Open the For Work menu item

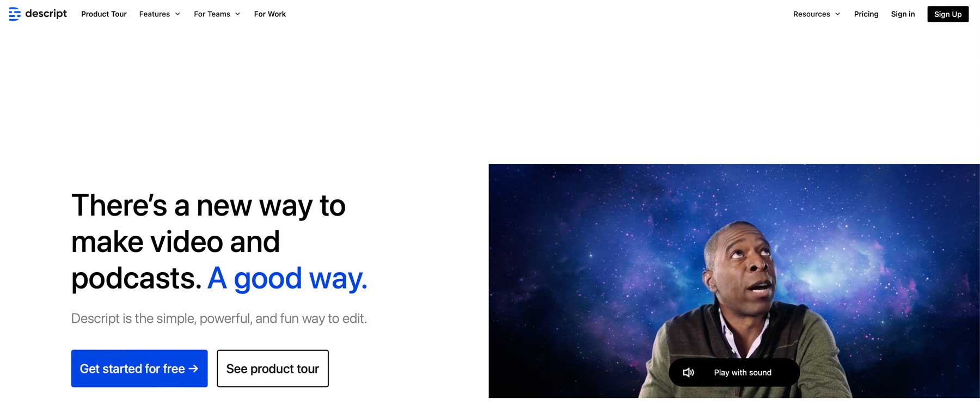(x=269, y=14)
